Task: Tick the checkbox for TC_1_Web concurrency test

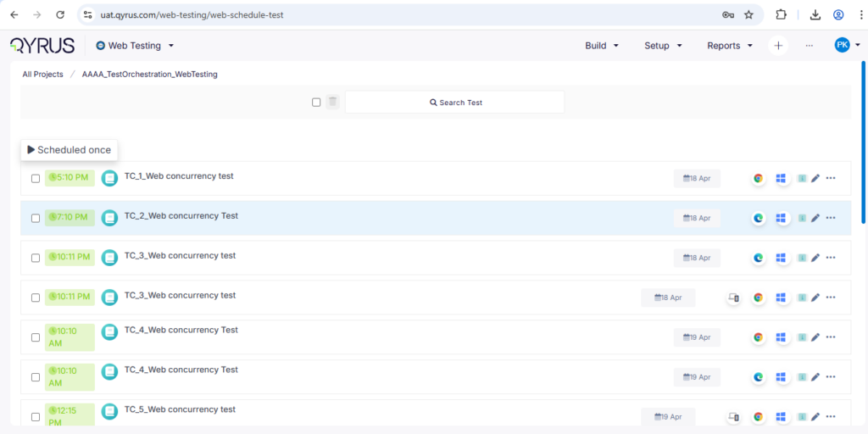Action: pos(36,179)
